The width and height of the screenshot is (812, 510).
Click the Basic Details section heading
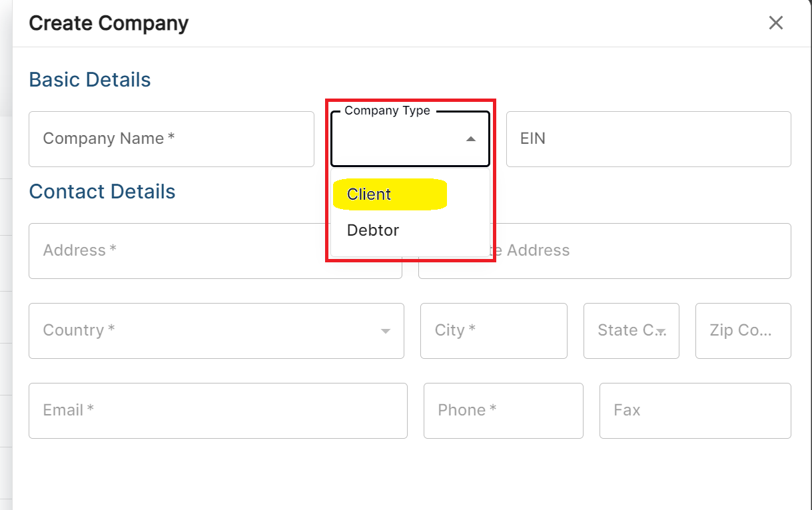[89, 79]
